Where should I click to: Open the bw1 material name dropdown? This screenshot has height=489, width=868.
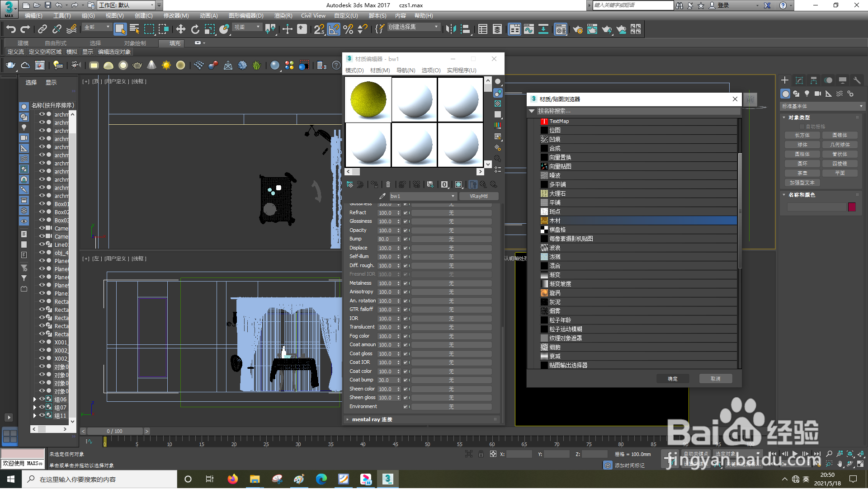point(453,197)
